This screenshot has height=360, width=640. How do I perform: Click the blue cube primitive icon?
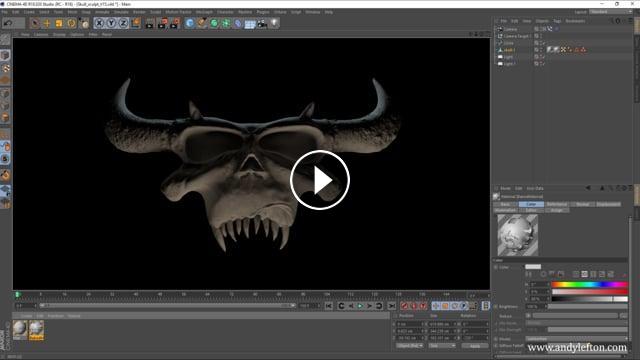point(189,23)
